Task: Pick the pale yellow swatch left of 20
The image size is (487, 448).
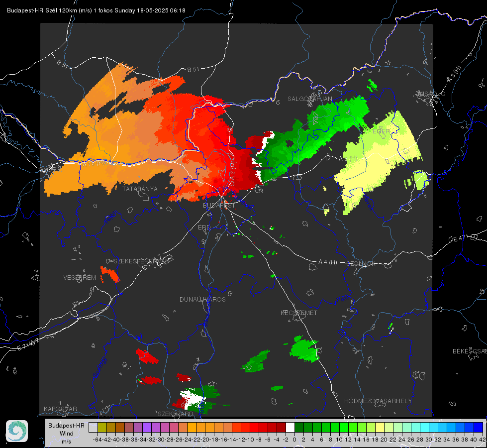Action: point(380,427)
